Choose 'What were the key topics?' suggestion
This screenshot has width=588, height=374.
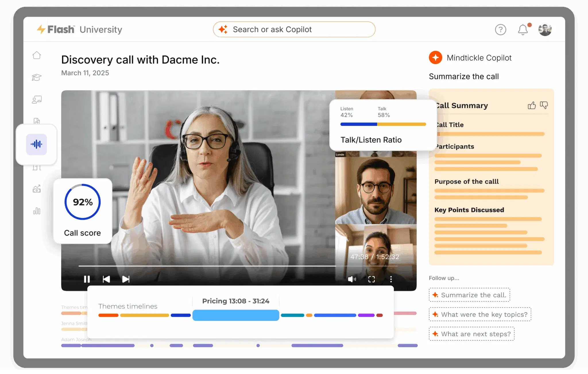point(480,315)
